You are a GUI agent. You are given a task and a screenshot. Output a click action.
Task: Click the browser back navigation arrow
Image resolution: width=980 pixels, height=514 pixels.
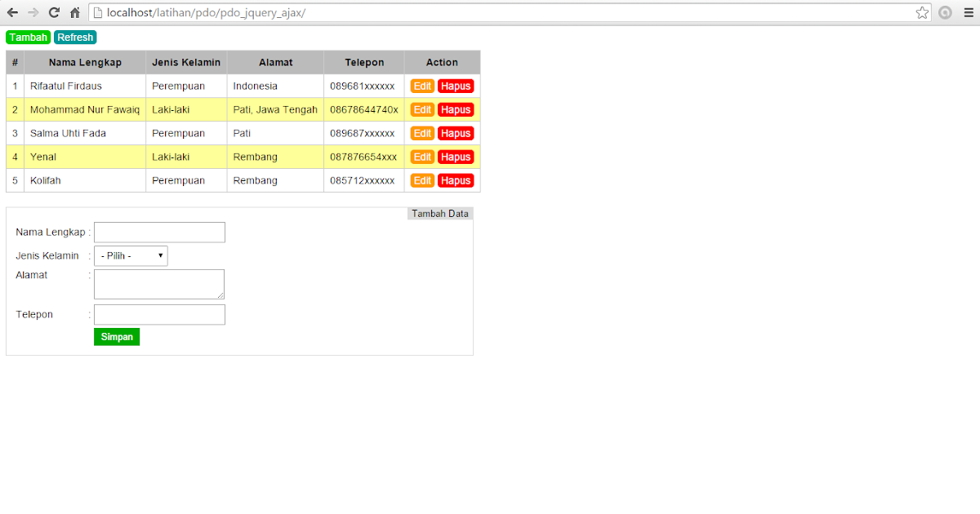[11, 12]
